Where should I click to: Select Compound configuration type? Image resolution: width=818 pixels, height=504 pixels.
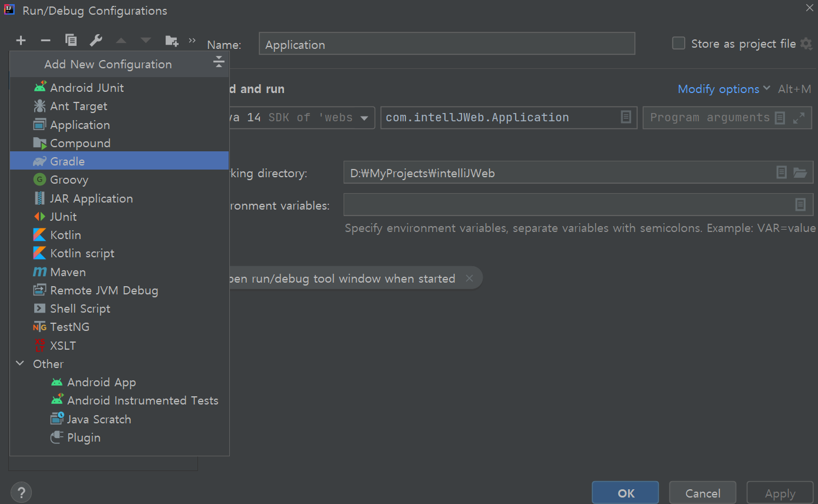click(119, 143)
